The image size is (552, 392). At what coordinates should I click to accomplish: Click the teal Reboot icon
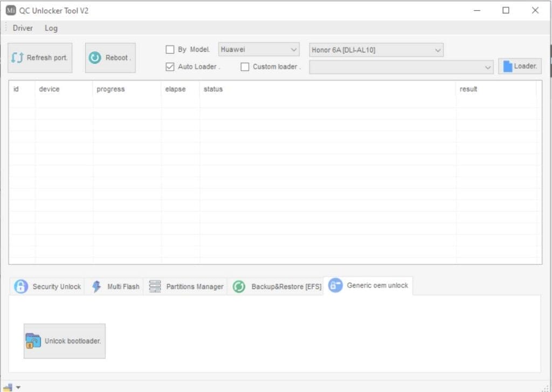(x=95, y=58)
